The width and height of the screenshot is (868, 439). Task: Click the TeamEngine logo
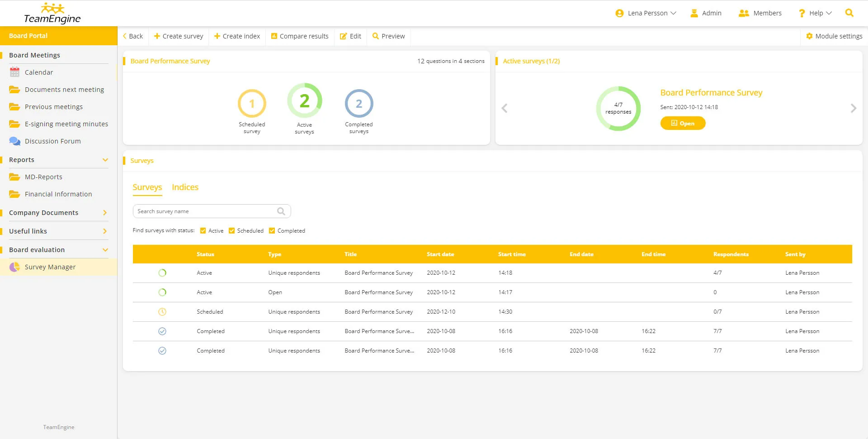click(x=52, y=13)
